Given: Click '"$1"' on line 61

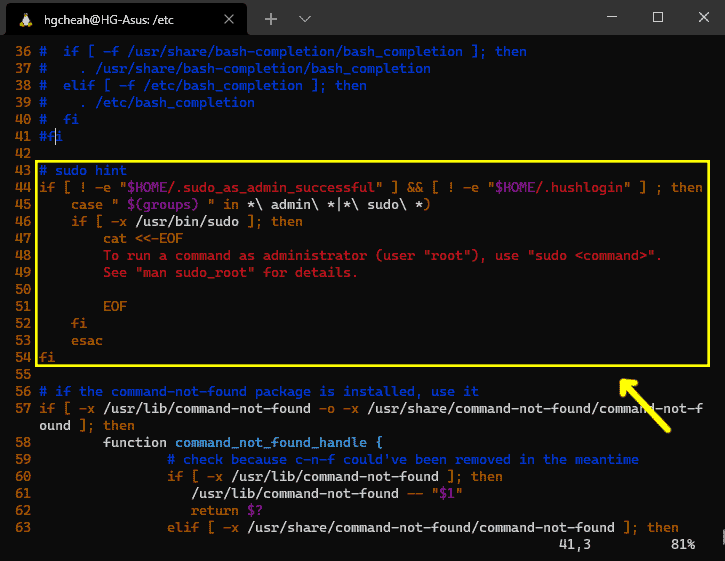Looking at the screenshot, I should (x=447, y=493).
